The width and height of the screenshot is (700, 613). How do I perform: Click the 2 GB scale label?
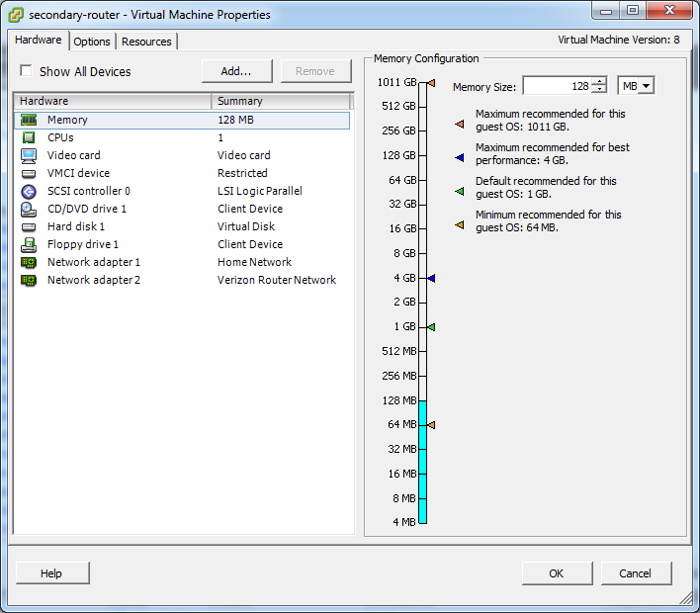point(404,303)
